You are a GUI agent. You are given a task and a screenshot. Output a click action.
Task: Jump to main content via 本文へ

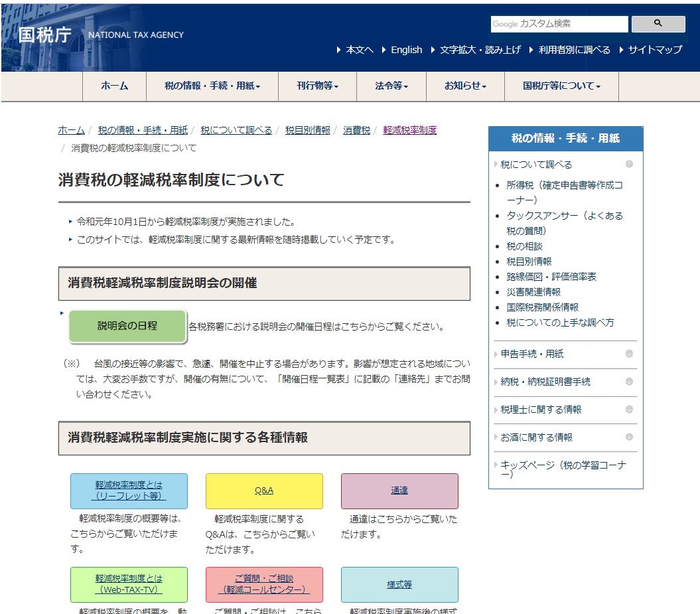360,50
